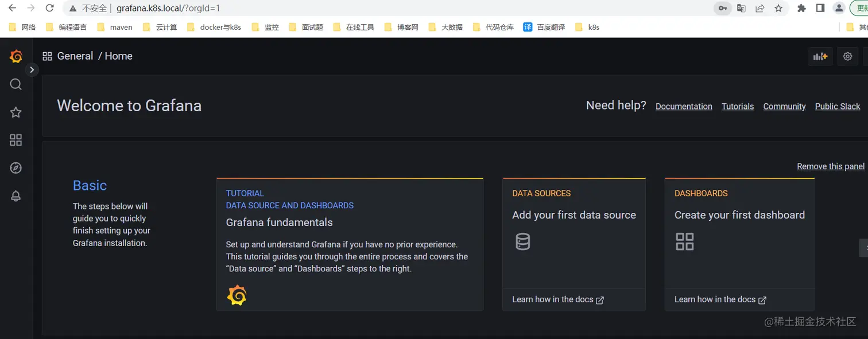Image resolution: width=868 pixels, height=339 pixels.
Task: Open the 网络 bookmark folder
Action: [22, 27]
